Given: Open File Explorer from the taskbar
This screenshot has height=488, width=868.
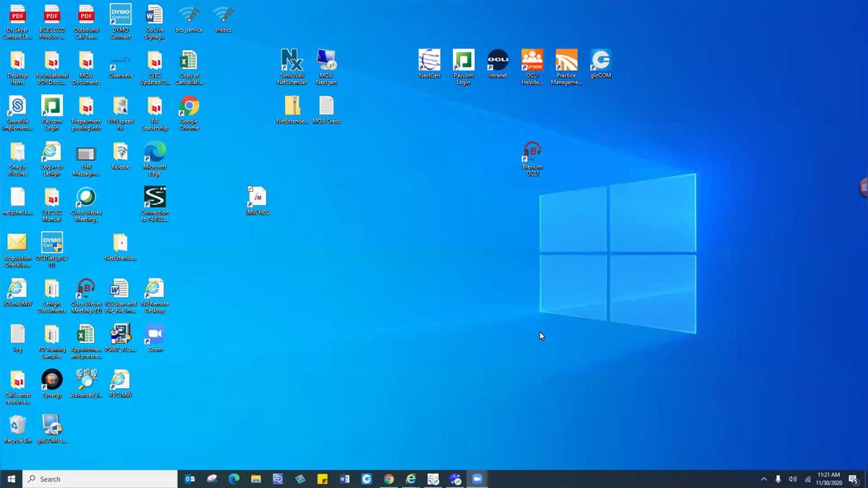Looking at the screenshot, I should click(255, 479).
